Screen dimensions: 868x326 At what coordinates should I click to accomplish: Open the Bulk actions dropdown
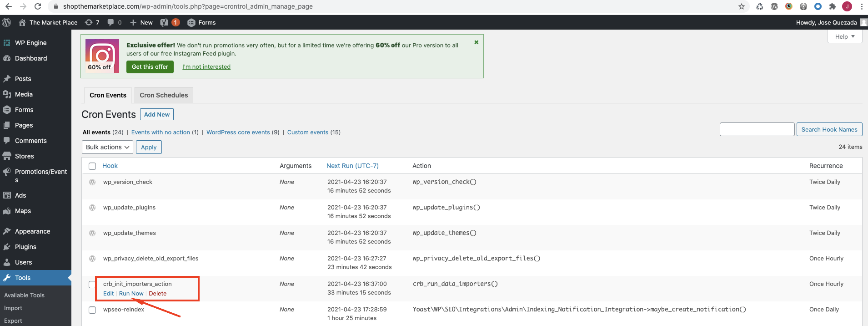pos(107,147)
